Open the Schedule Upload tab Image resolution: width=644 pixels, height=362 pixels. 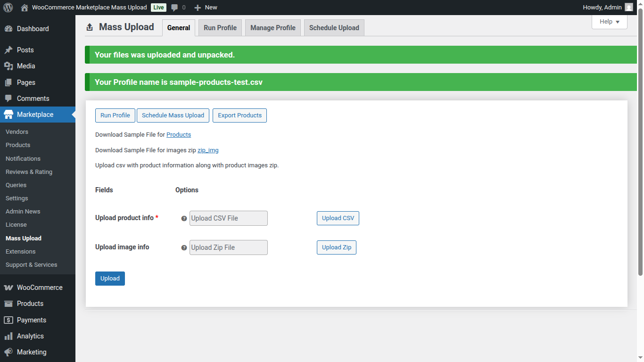click(x=334, y=27)
